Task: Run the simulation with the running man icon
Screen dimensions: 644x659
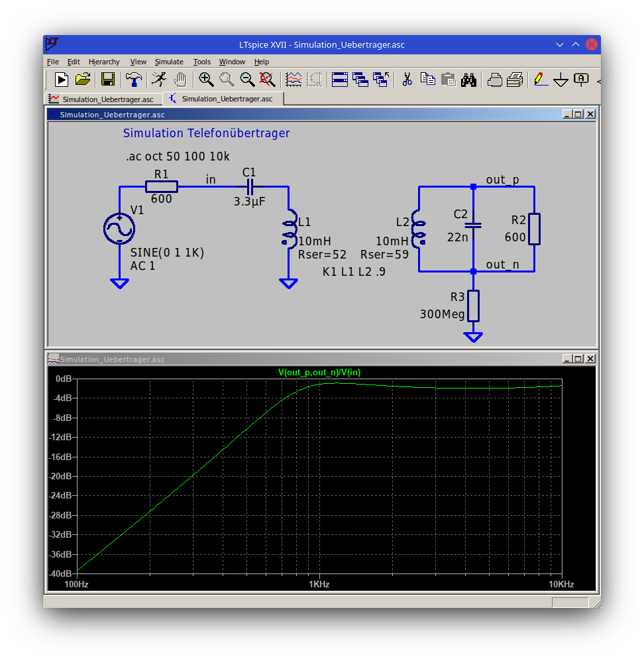Action: [x=159, y=80]
